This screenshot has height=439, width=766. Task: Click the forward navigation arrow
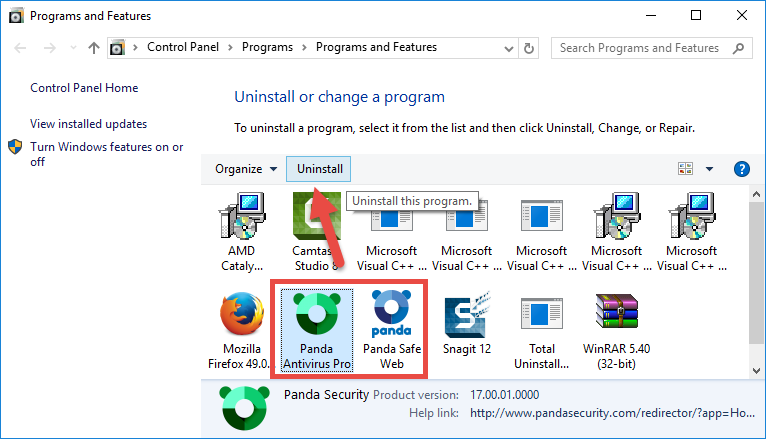[49, 48]
